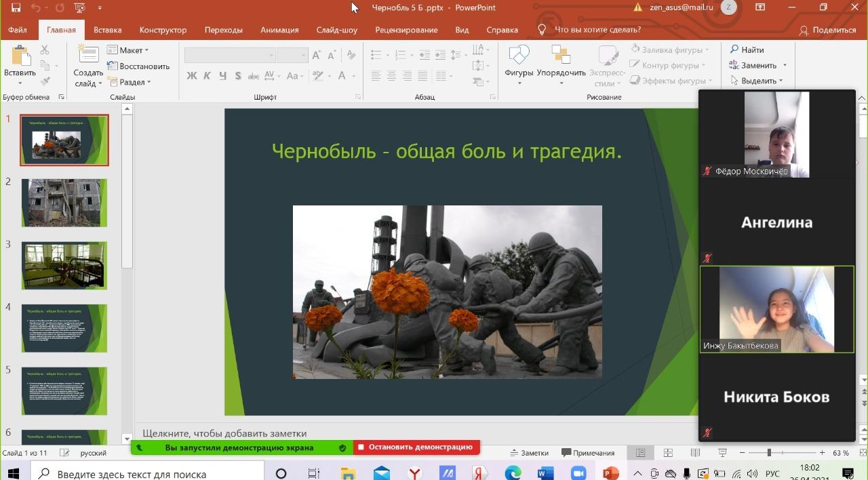Click the Underline (Ч) formatting icon

coord(222,76)
